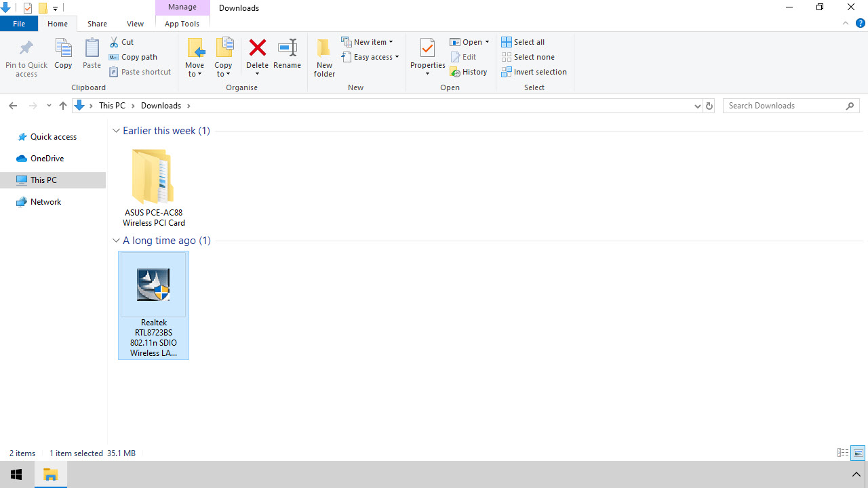Select ASUS PCE-AC88 Wireless PCI Card folder
This screenshot has width=868, height=488.
154,188
